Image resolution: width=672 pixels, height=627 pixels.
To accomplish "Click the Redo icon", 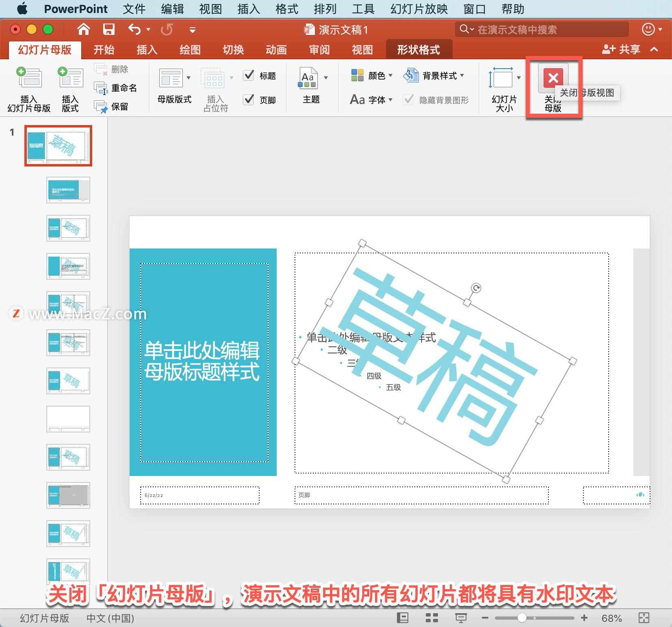I will (167, 29).
